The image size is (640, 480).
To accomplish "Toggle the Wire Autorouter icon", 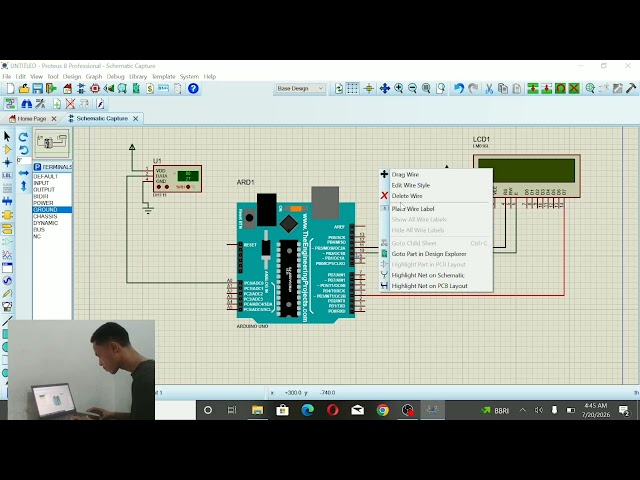I will [10, 104].
